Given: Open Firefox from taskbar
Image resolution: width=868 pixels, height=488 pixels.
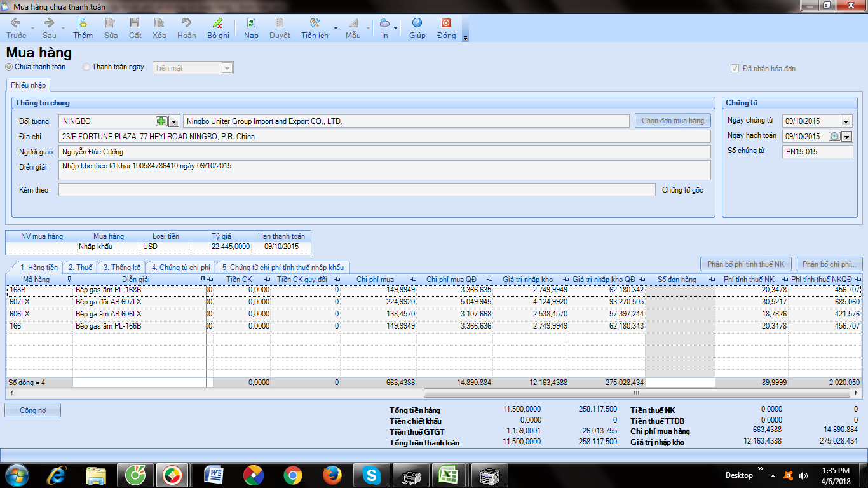Looking at the screenshot, I should (332, 475).
